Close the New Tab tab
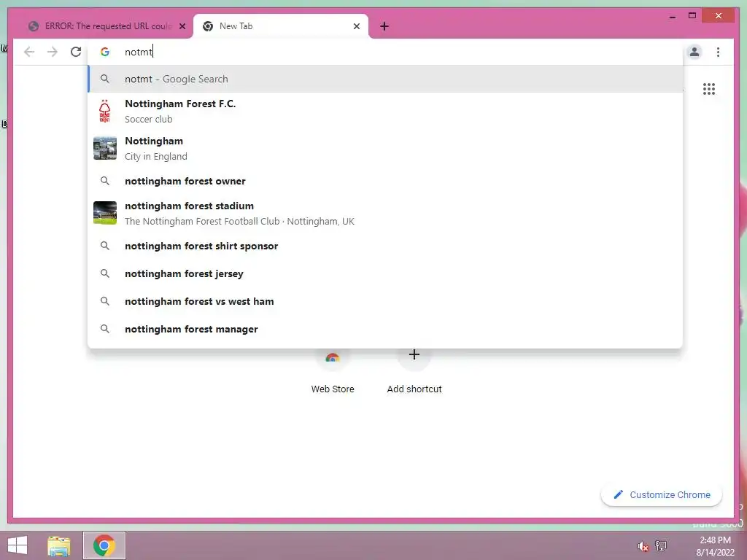747x560 pixels. tap(356, 27)
